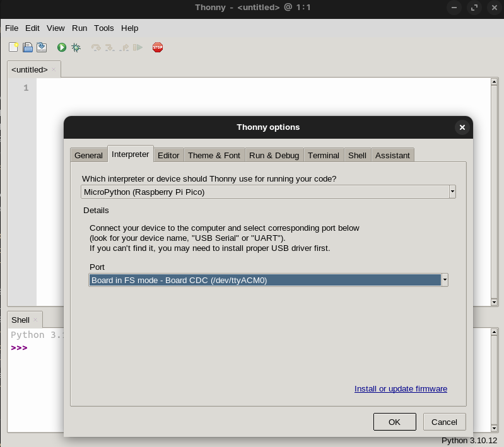Switch to the Editor options tab
The width and height of the screenshot is (504, 447).
coord(168,155)
